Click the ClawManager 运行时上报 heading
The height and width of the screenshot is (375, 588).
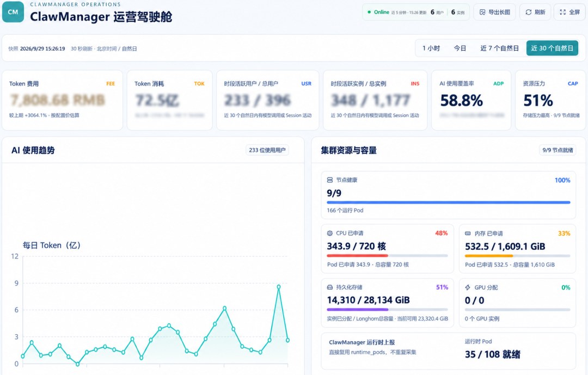[x=362, y=342]
